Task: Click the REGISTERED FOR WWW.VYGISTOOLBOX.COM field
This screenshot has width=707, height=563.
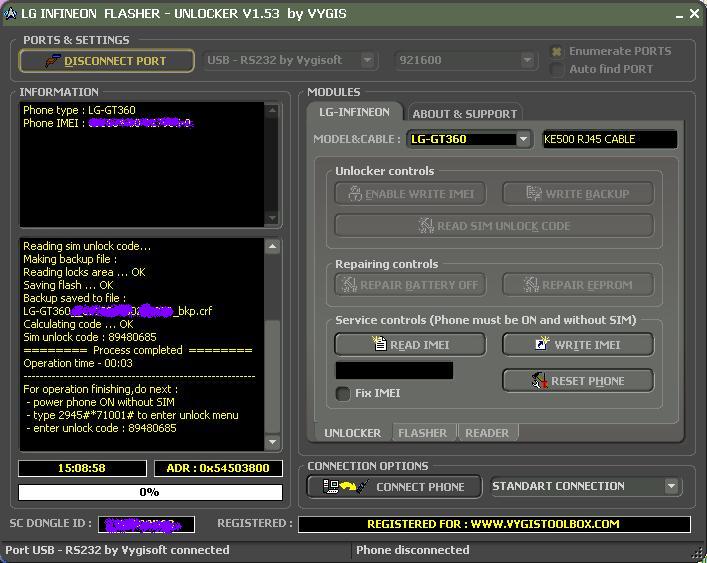Action: tap(494, 524)
